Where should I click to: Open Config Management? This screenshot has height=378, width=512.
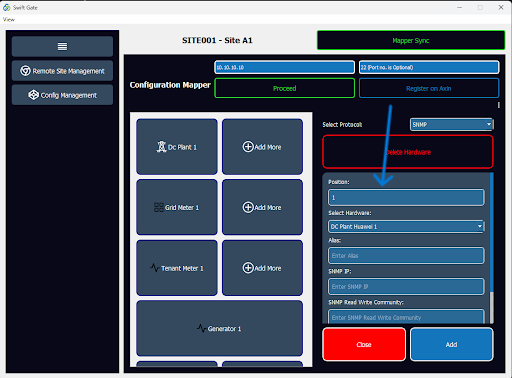(x=62, y=95)
